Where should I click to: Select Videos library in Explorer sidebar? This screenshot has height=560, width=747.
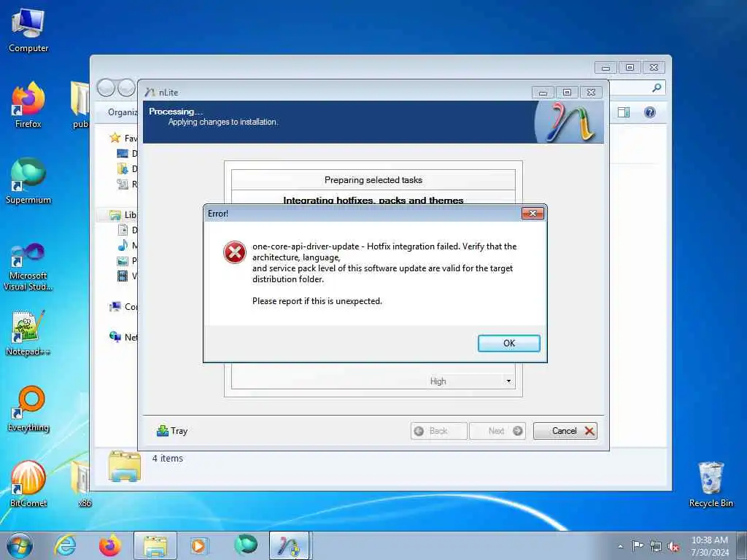click(x=127, y=276)
